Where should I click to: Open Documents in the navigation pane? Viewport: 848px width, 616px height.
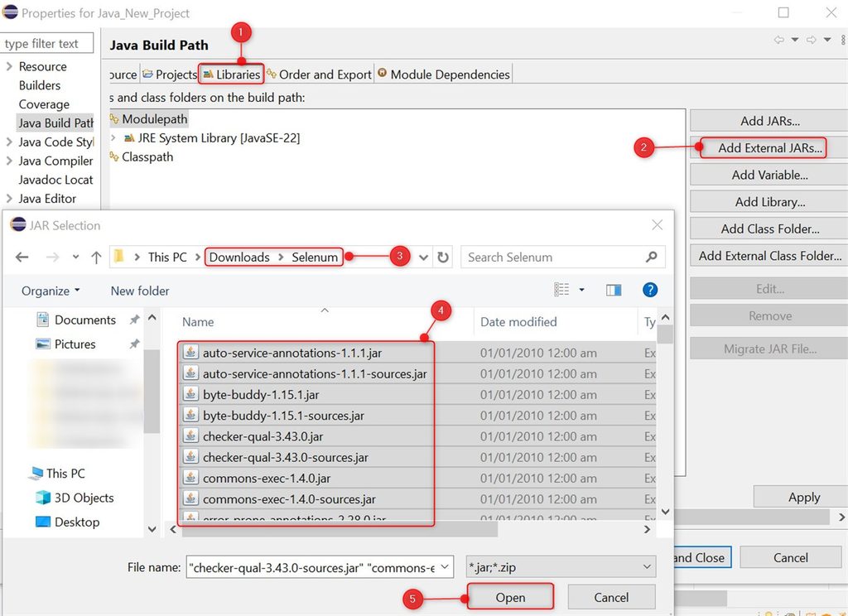[x=85, y=320]
